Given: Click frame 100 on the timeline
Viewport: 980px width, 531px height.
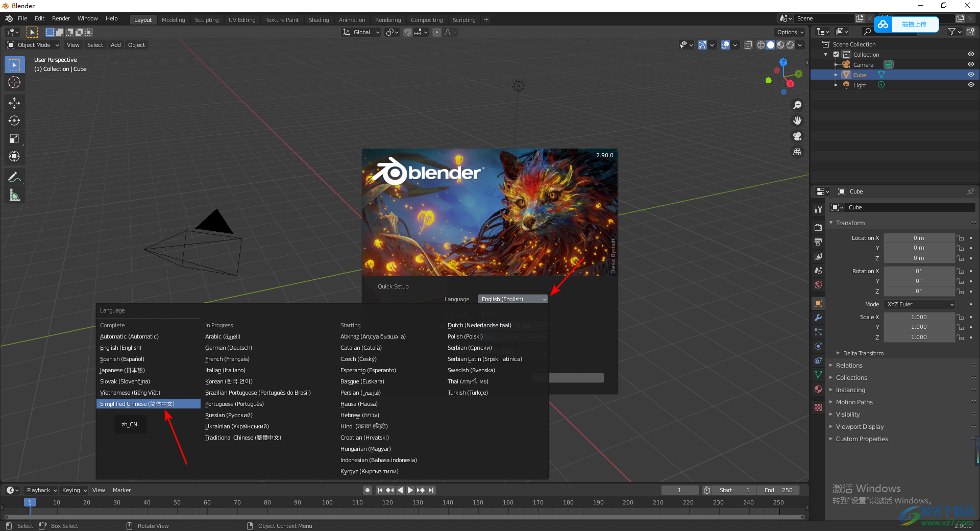Looking at the screenshot, I should 327,502.
